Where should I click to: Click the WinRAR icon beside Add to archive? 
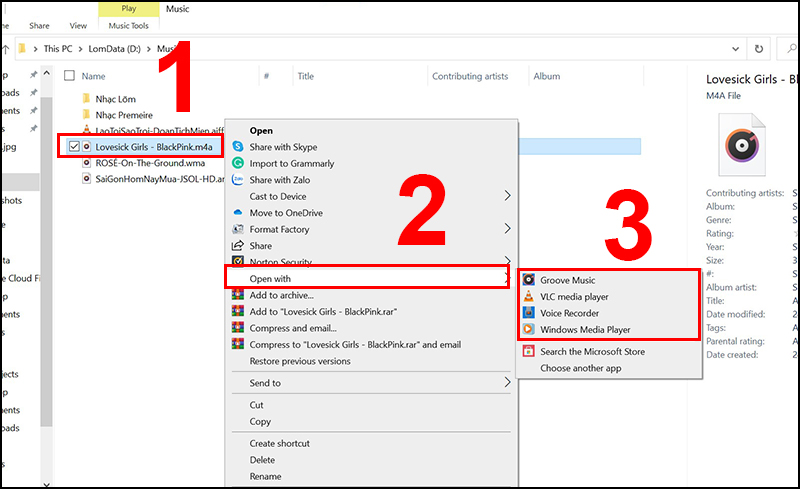pos(238,295)
